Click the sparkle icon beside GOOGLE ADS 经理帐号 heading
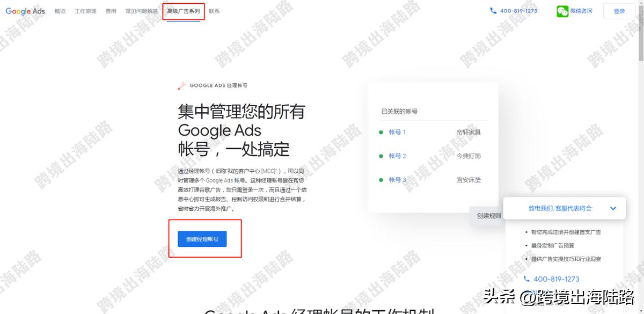The height and width of the screenshot is (314, 644). 181,85
